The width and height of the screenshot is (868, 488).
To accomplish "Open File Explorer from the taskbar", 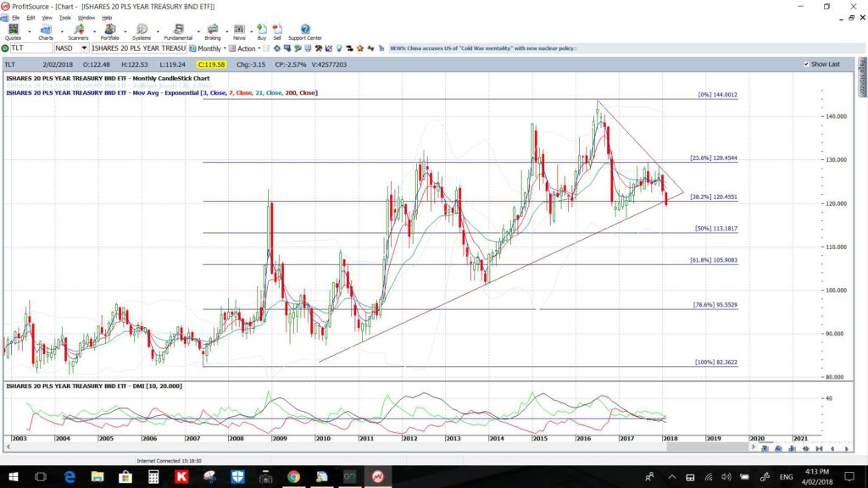I will coord(97,476).
